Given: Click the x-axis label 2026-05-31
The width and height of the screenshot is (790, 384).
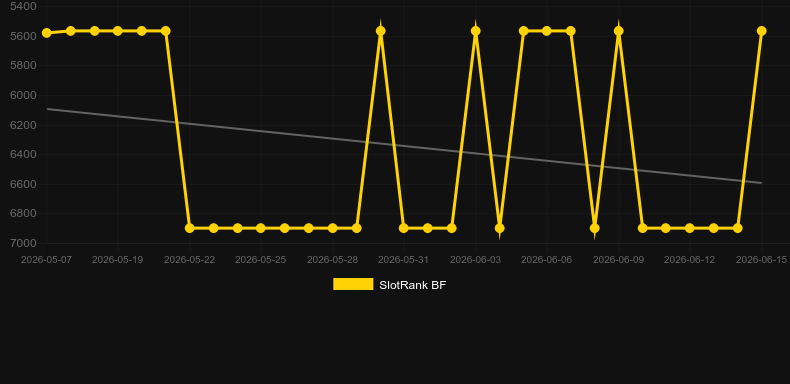Looking at the screenshot, I should tap(404, 260).
